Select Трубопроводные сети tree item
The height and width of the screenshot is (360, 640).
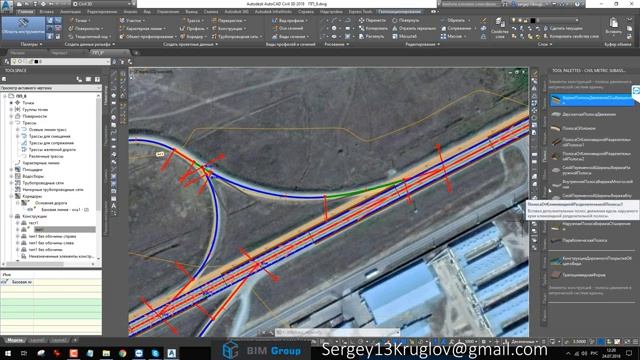[43, 183]
